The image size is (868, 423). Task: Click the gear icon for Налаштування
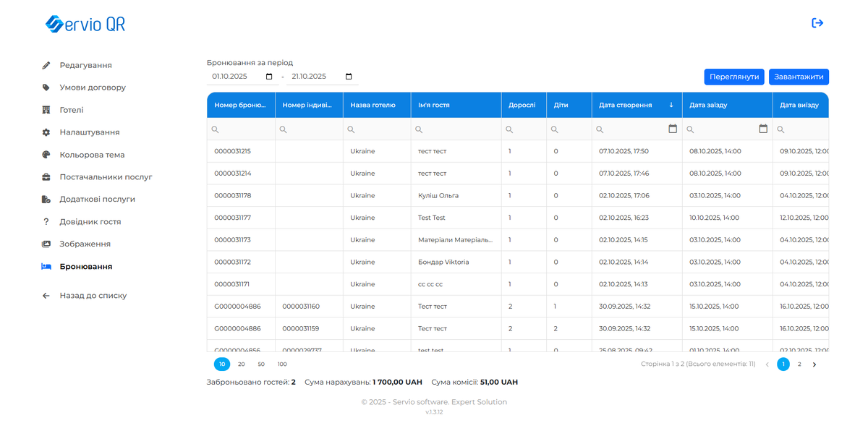point(46,132)
